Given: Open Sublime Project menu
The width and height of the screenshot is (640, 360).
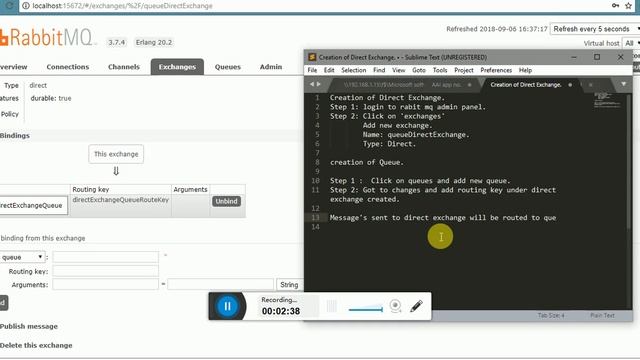Looking at the screenshot, I should (x=464, y=70).
